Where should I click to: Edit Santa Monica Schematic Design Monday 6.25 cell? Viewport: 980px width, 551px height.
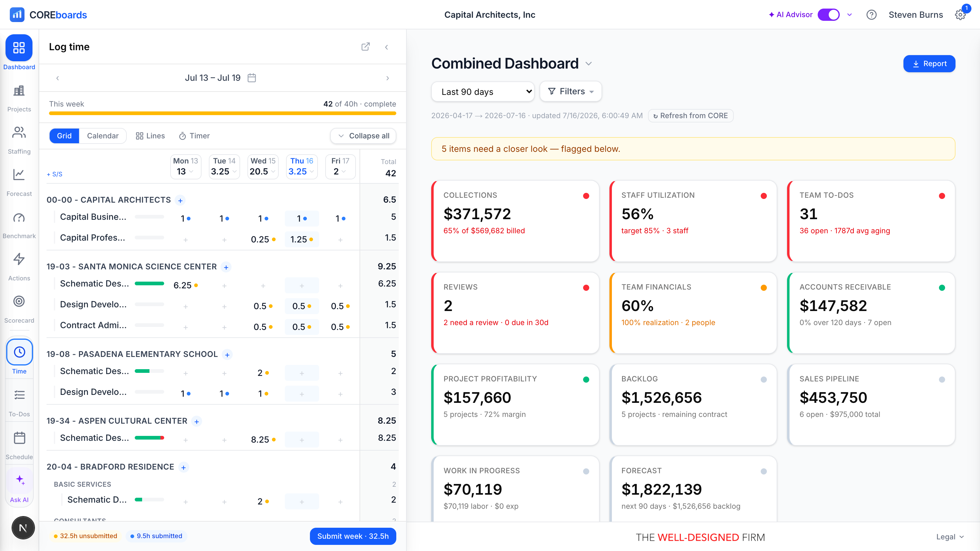(x=186, y=285)
